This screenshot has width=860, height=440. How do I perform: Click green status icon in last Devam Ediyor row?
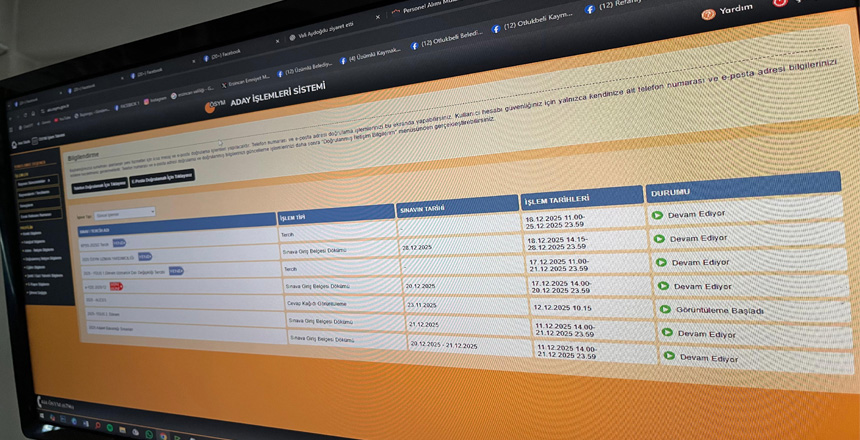(671, 358)
